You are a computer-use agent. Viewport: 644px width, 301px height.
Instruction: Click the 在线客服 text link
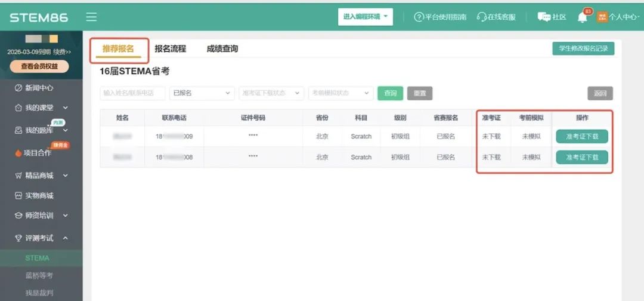point(501,17)
